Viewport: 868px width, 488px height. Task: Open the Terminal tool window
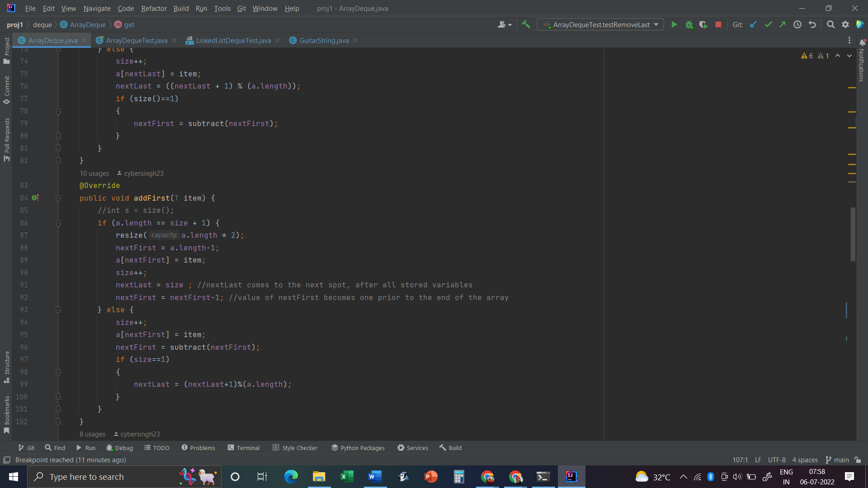pos(244,448)
